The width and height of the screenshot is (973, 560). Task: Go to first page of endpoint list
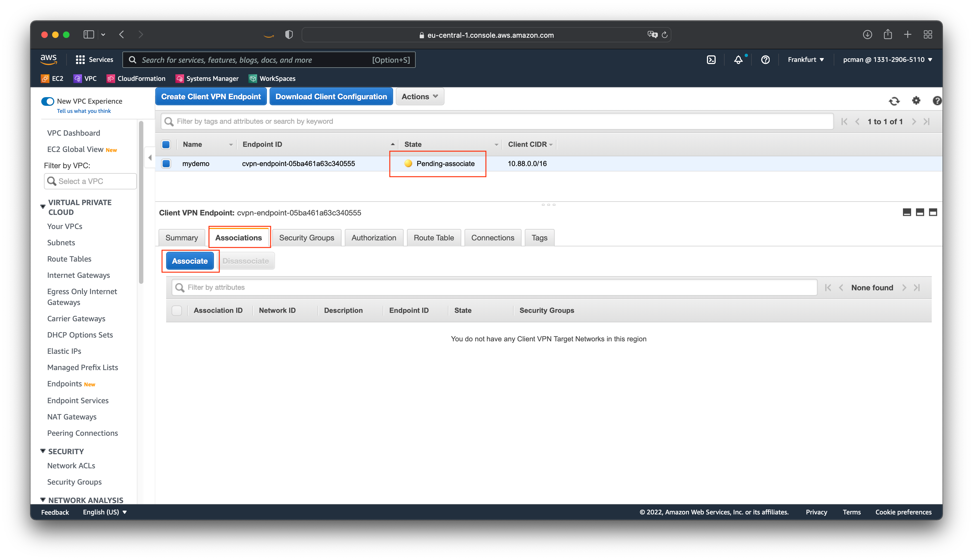click(x=844, y=122)
